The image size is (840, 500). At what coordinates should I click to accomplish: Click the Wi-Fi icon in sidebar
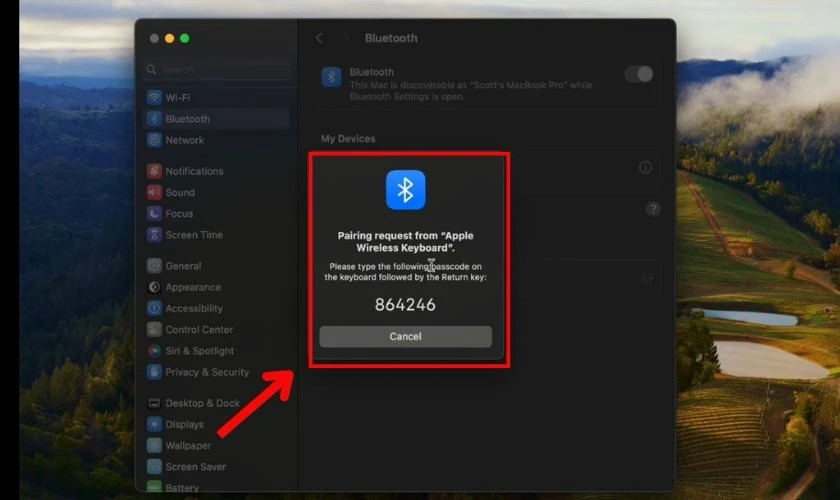pos(154,98)
